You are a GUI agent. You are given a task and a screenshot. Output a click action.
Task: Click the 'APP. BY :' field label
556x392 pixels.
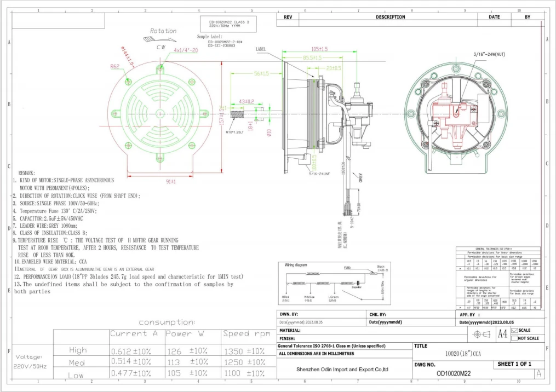(x=469, y=314)
